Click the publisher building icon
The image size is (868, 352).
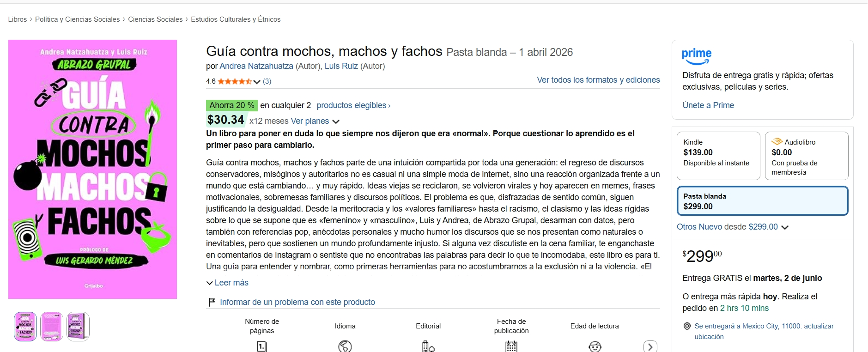click(x=428, y=346)
